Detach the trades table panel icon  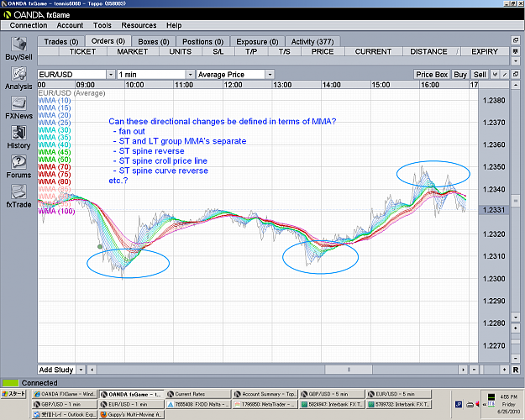[x=516, y=40]
